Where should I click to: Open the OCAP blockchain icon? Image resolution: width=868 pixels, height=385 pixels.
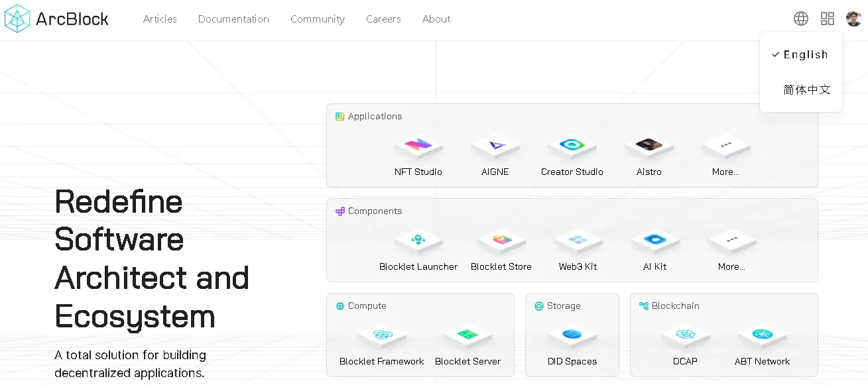point(686,336)
